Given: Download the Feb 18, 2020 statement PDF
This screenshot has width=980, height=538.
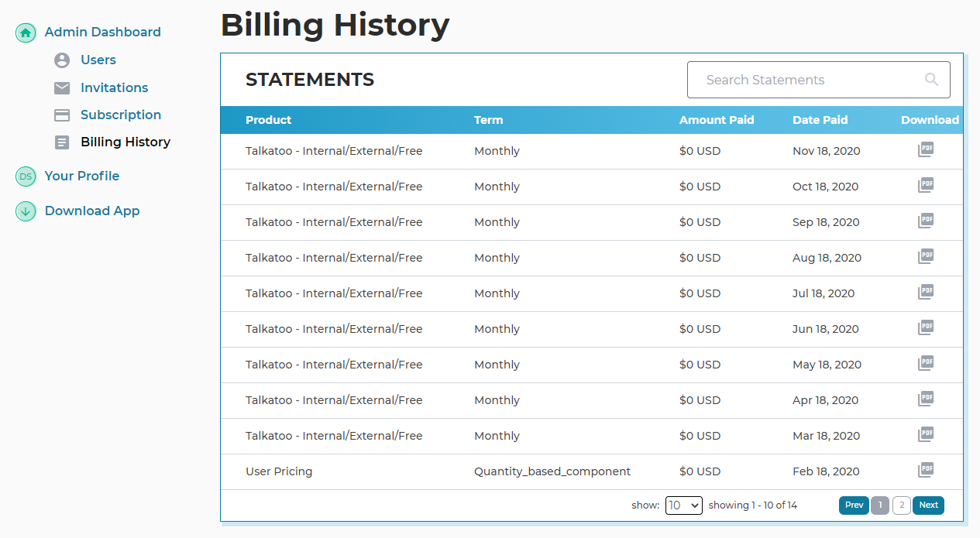Looking at the screenshot, I should 926,471.
